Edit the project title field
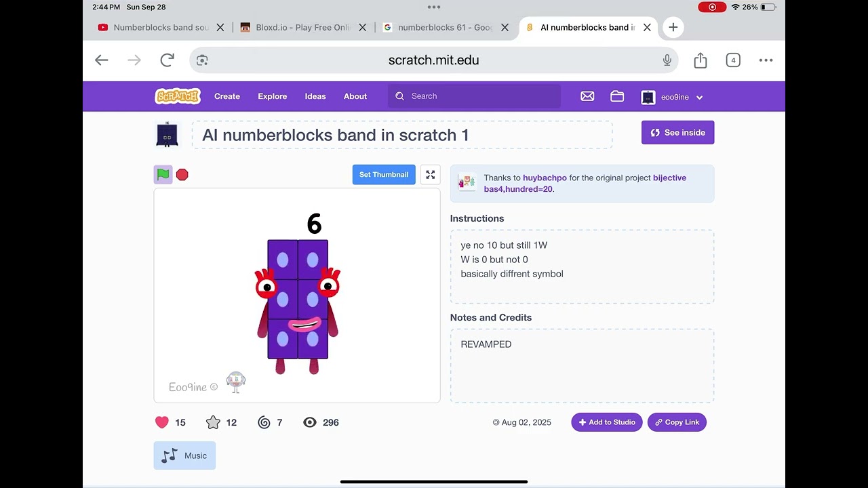The image size is (868, 488). coord(402,135)
